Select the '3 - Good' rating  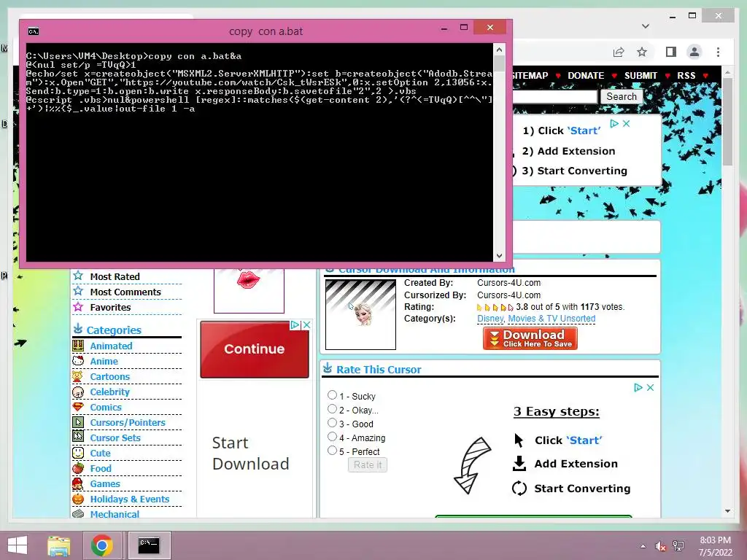point(332,423)
